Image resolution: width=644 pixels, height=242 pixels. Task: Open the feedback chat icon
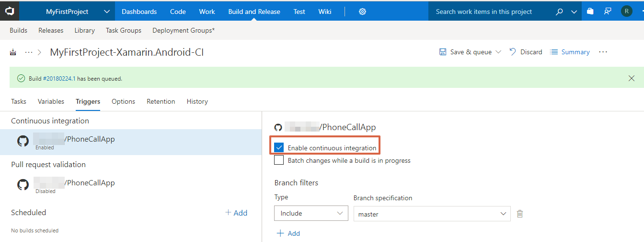(608, 12)
